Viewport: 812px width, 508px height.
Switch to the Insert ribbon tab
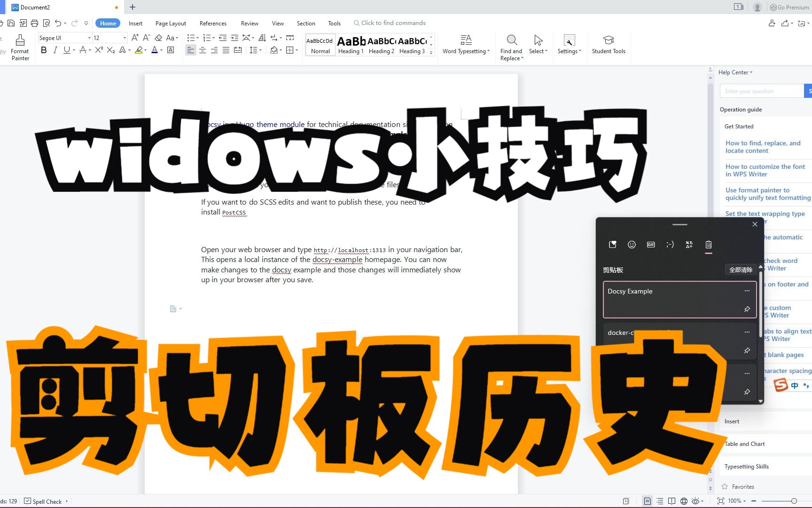135,23
